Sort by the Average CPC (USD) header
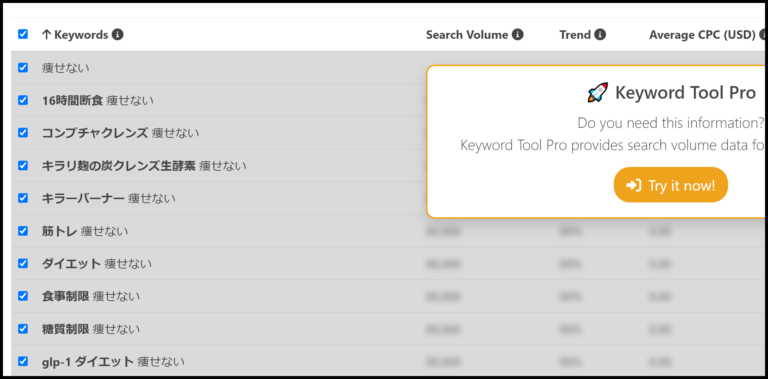The height and width of the screenshot is (379, 768). (x=702, y=35)
